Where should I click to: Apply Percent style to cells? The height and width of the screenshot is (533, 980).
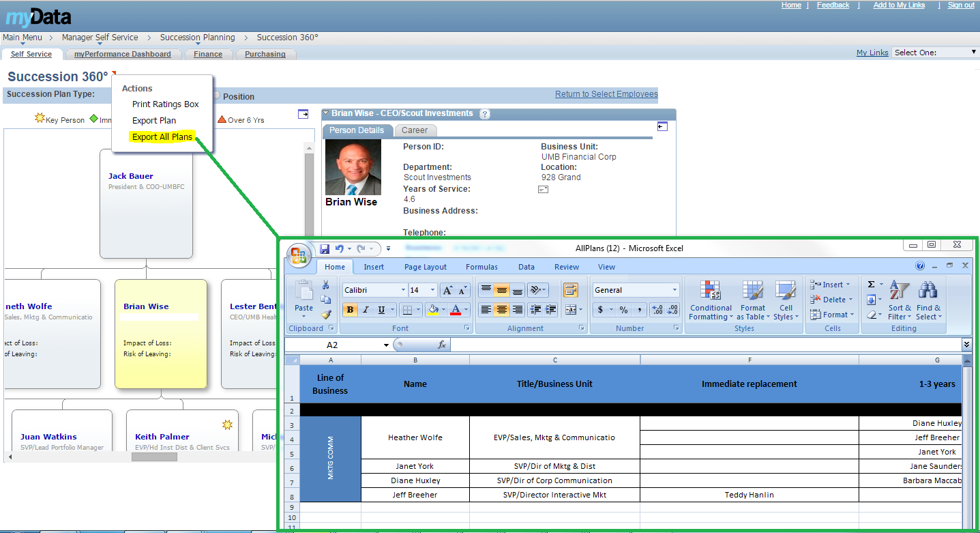[623, 310]
